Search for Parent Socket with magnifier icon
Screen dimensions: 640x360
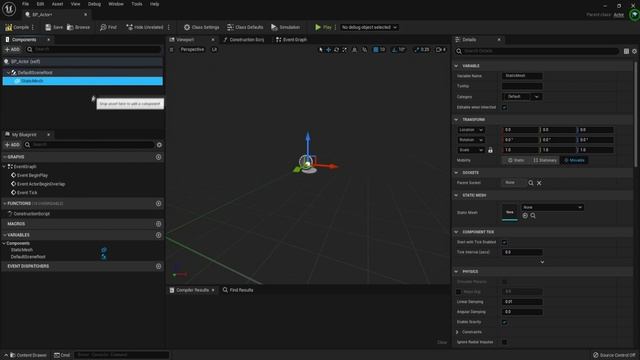531,183
